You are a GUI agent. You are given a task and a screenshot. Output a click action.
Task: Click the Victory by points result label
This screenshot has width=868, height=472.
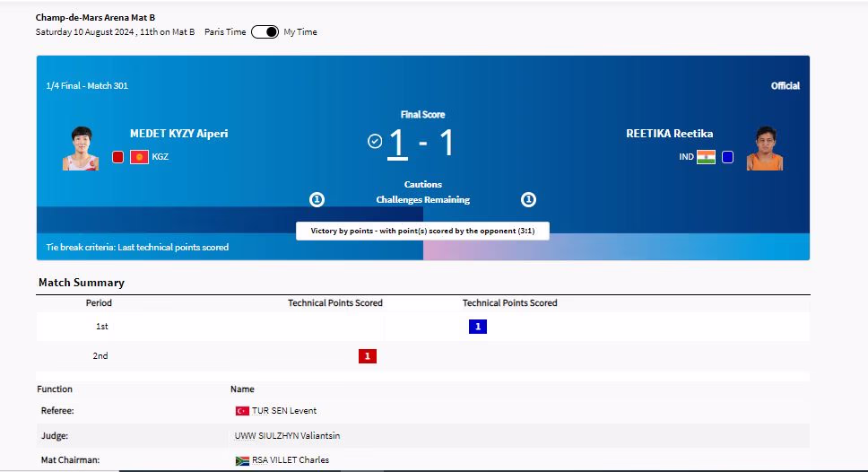(422, 231)
